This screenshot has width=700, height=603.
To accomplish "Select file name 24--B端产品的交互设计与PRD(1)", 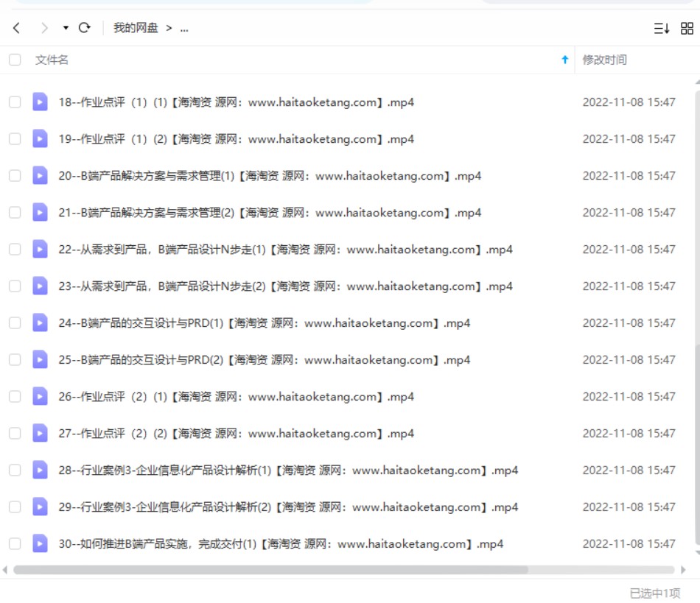I will [265, 323].
